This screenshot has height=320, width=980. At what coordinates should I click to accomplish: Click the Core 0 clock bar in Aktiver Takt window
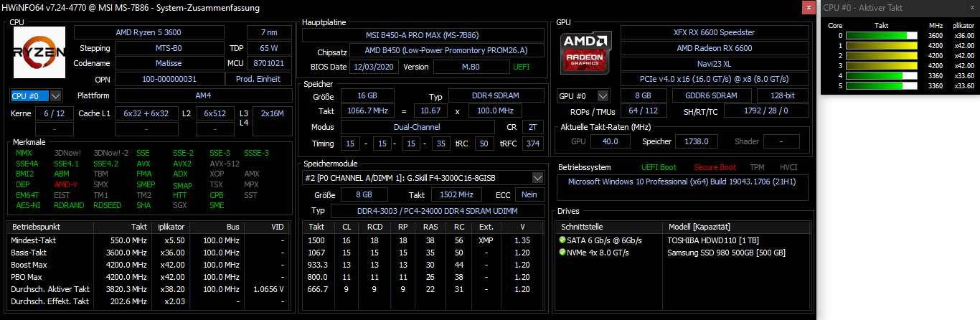pos(882,35)
